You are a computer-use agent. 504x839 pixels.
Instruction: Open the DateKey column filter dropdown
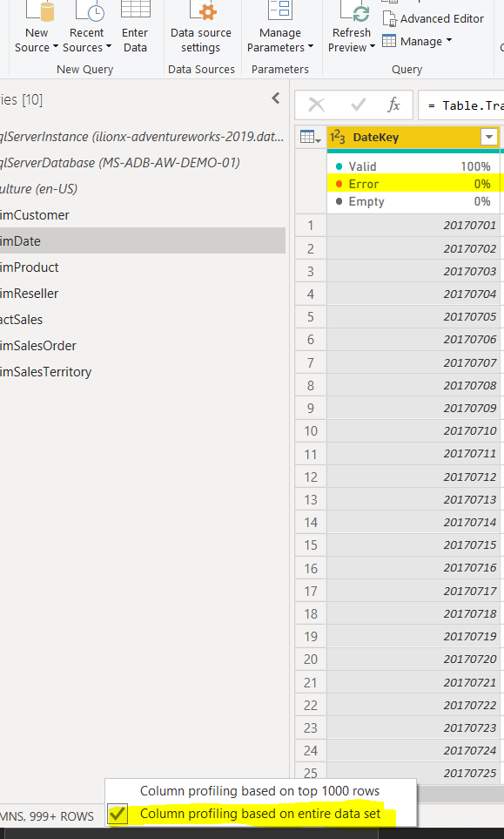pos(488,138)
